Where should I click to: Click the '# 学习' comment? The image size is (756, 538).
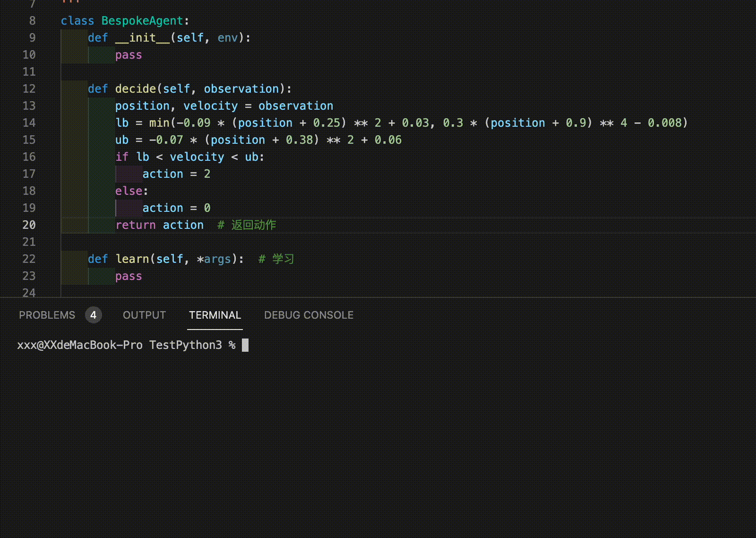276,259
